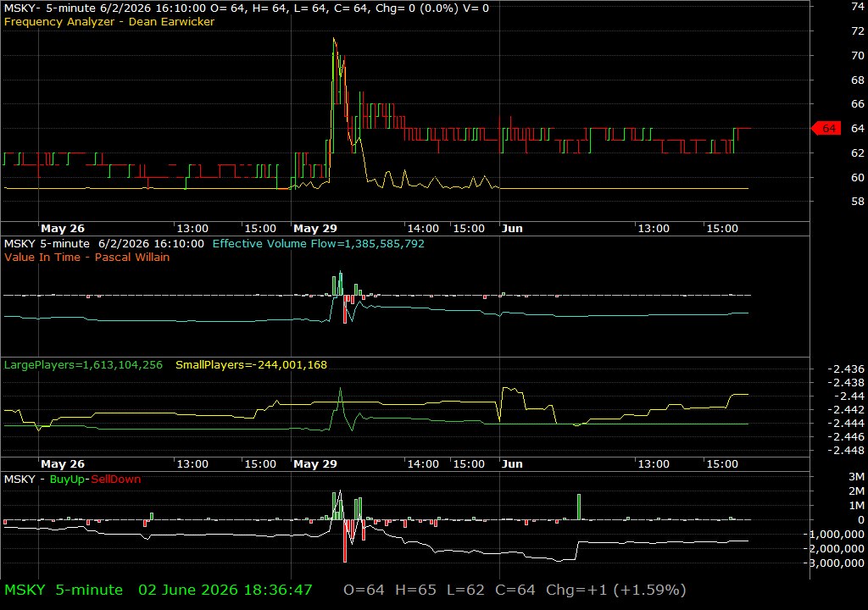Click the tallest red SellDown bar on May 29

(345, 541)
